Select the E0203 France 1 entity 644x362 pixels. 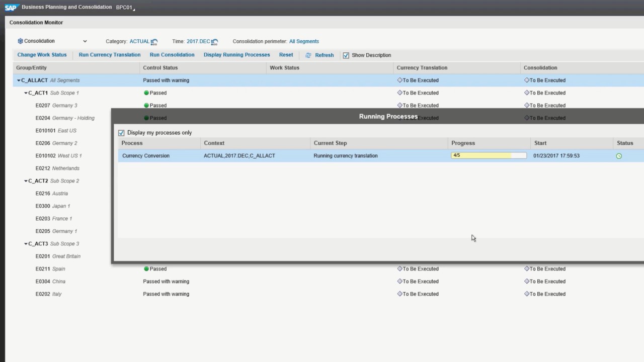pos(54,219)
